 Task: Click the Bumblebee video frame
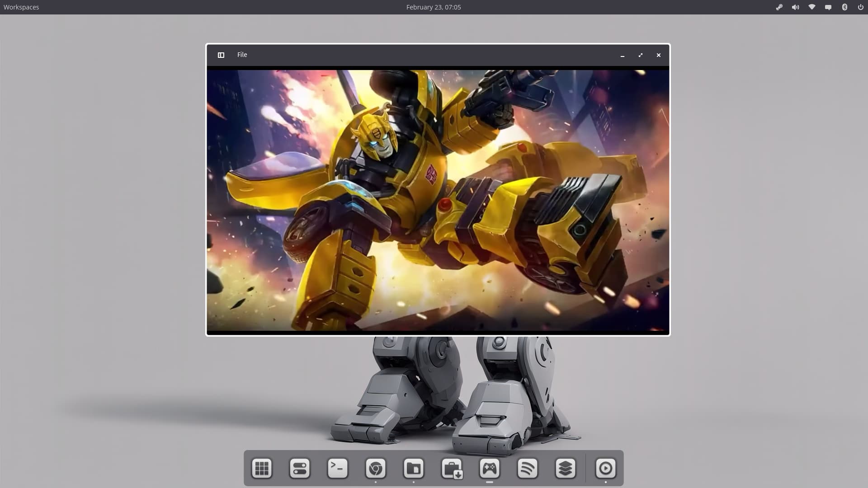(438, 200)
